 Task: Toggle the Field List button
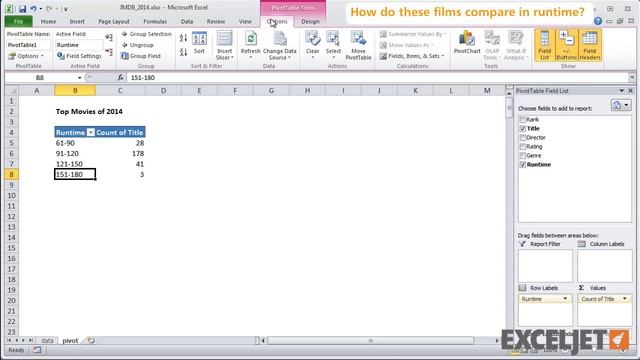(544, 45)
